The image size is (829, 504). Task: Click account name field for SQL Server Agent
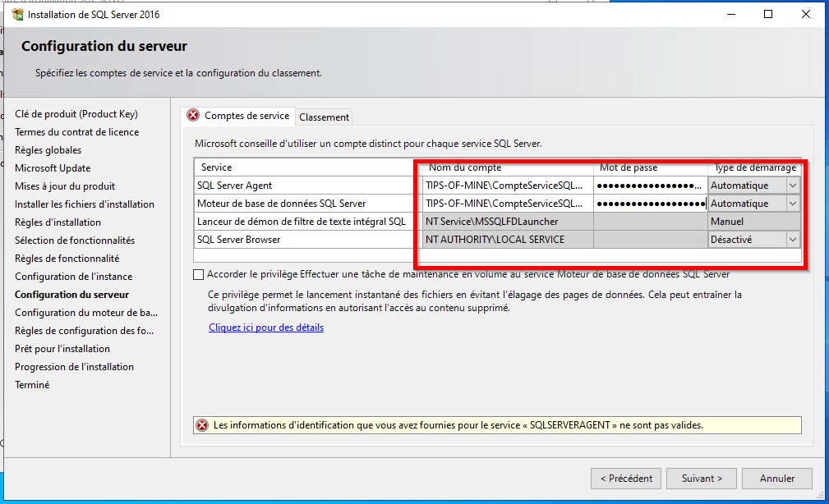pyautogui.click(x=508, y=186)
